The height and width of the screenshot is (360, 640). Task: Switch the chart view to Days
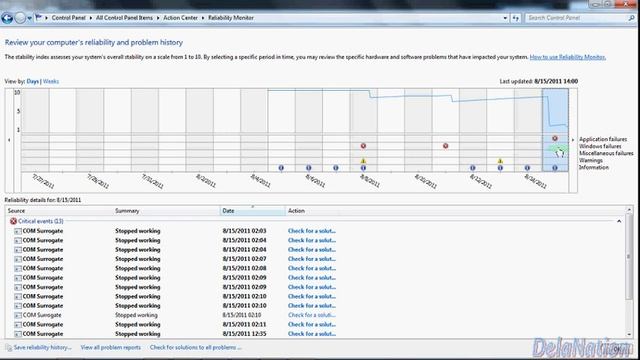[x=32, y=81]
